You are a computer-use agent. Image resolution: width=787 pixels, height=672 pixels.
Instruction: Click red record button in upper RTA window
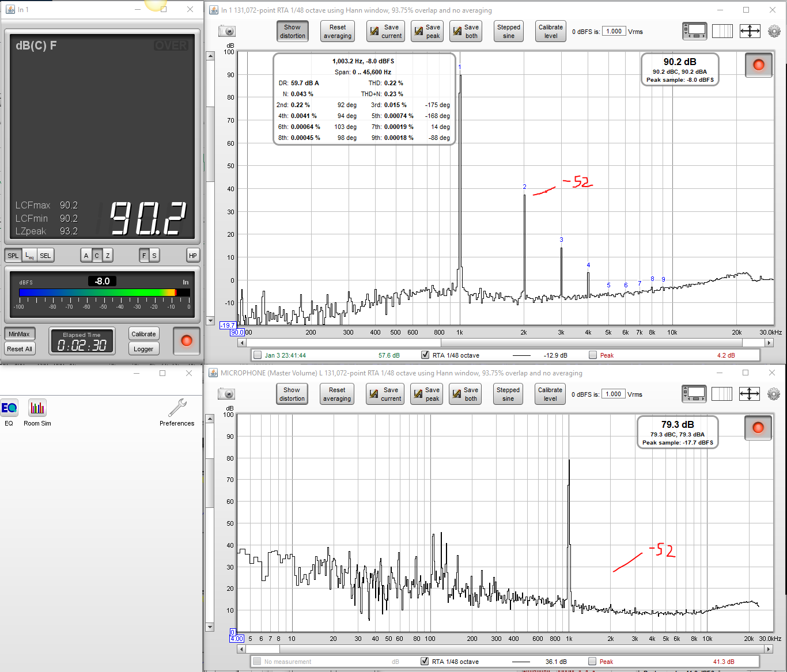[x=759, y=65]
